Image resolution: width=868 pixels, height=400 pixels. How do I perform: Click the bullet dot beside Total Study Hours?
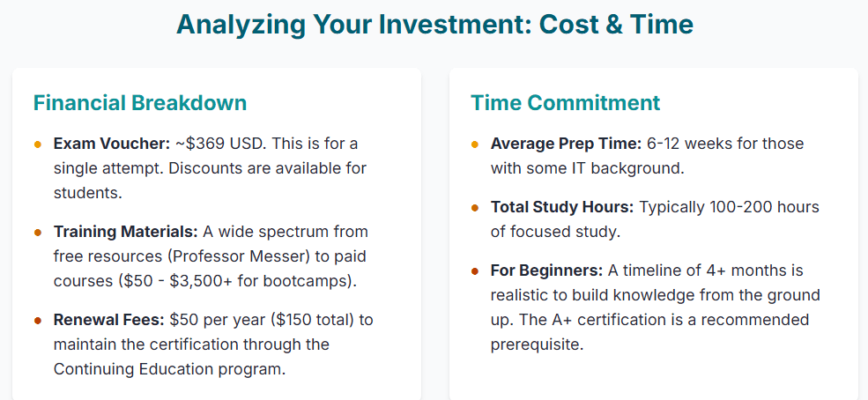(x=475, y=208)
